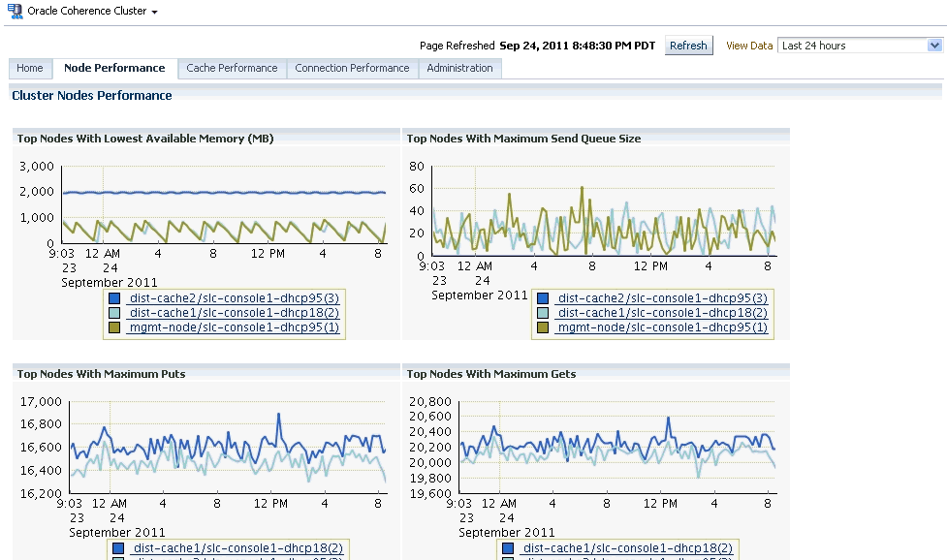Click the Oracle Coherence Cluster target icon
The width and height of the screenshot is (947, 560).
click(16, 11)
